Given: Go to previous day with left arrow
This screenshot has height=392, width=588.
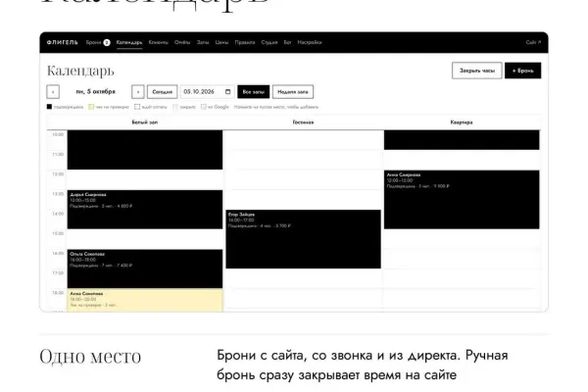Looking at the screenshot, I should [53, 92].
